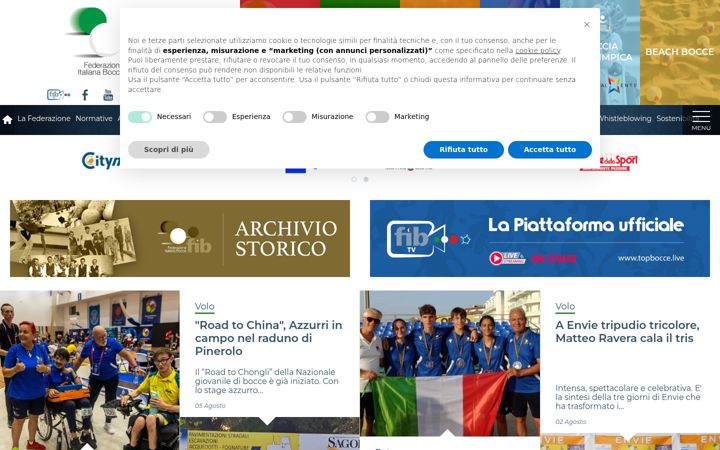This screenshot has height=450, width=720.
Task: Open the Archivio Storico banner
Action: tap(180, 238)
